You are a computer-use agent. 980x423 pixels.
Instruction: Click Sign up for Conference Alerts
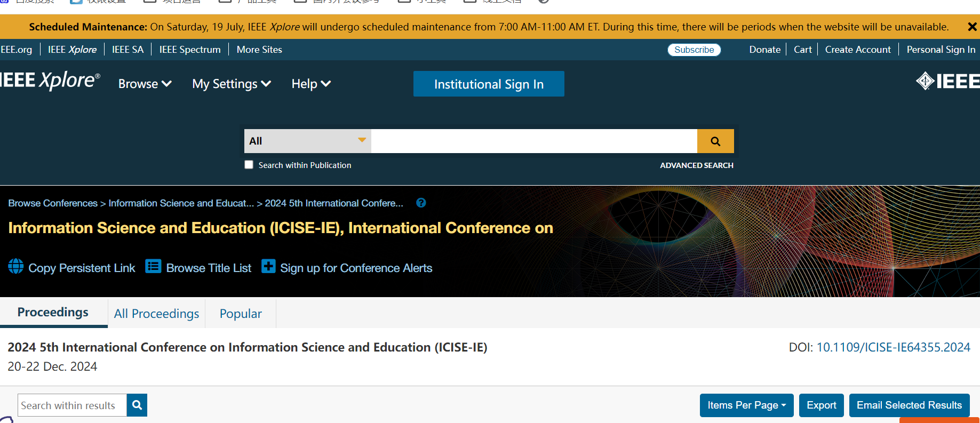(356, 268)
